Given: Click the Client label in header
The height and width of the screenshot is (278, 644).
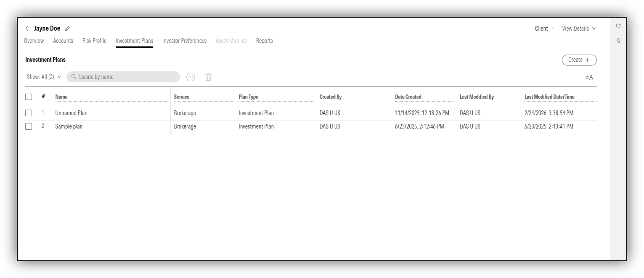Looking at the screenshot, I should tap(541, 29).
